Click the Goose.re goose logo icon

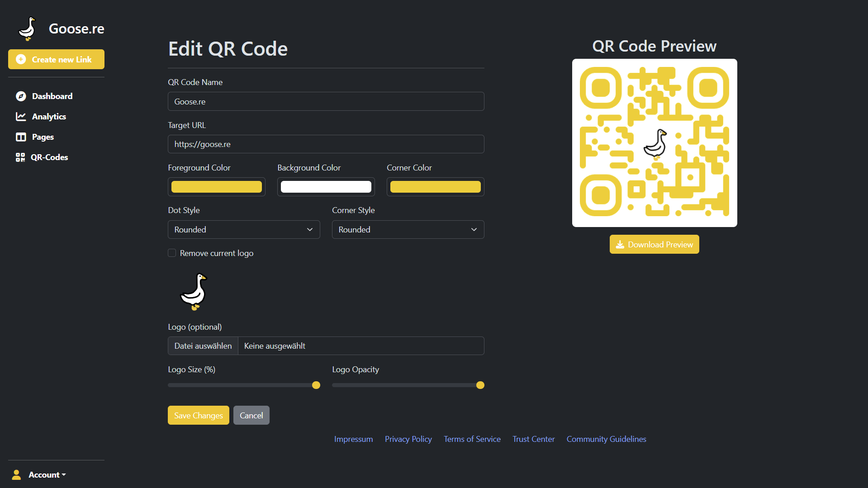28,29
